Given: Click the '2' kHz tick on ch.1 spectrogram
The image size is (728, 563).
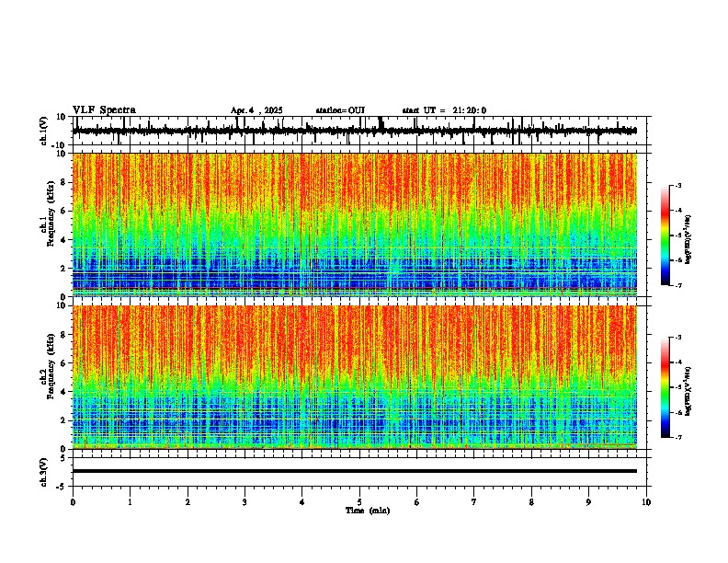Looking at the screenshot, I should (64, 268).
